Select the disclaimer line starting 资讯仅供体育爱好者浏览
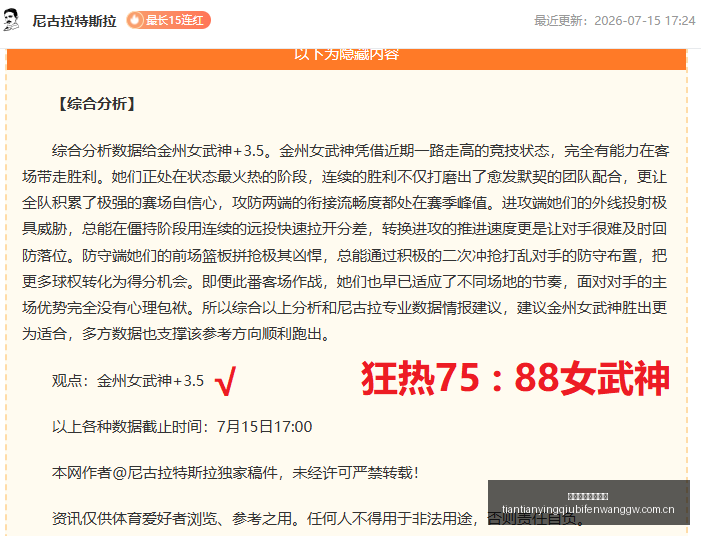 point(318,519)
